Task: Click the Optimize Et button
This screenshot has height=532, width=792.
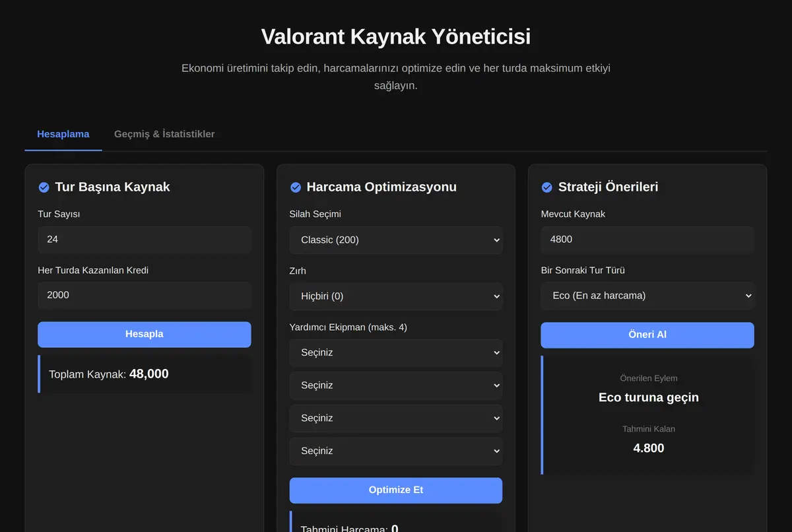Action: pos(396,490)
